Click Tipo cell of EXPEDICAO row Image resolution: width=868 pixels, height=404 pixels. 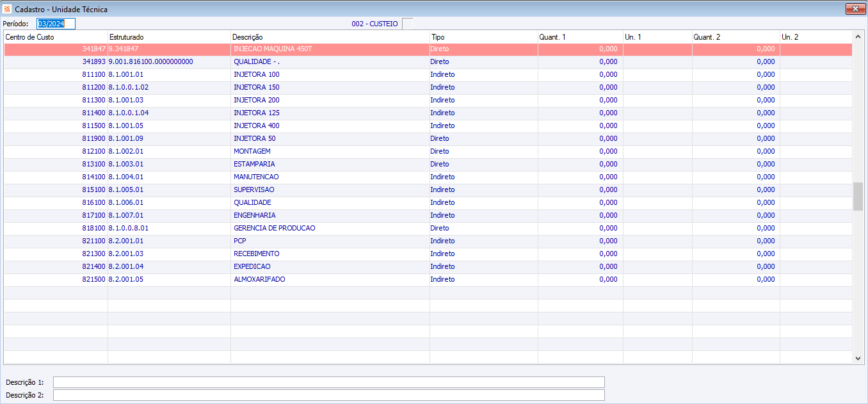pos(484,267)
